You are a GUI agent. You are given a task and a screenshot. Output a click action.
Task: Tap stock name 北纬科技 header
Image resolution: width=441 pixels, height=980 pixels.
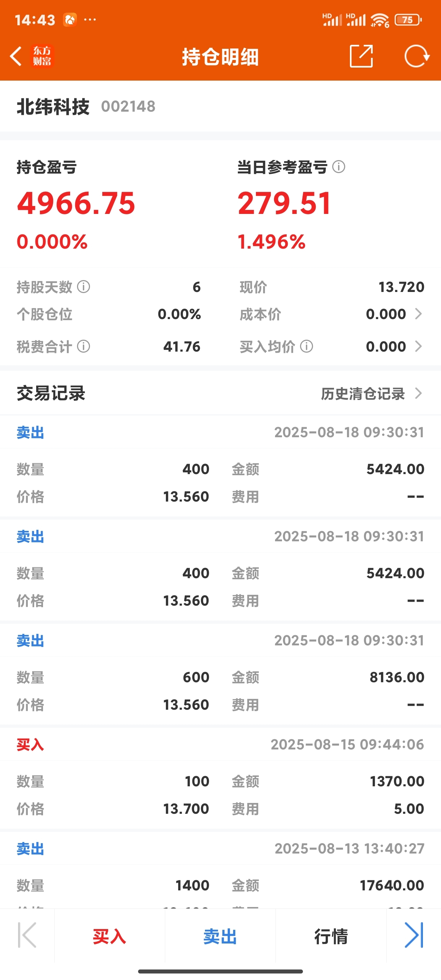pos(53,107)
